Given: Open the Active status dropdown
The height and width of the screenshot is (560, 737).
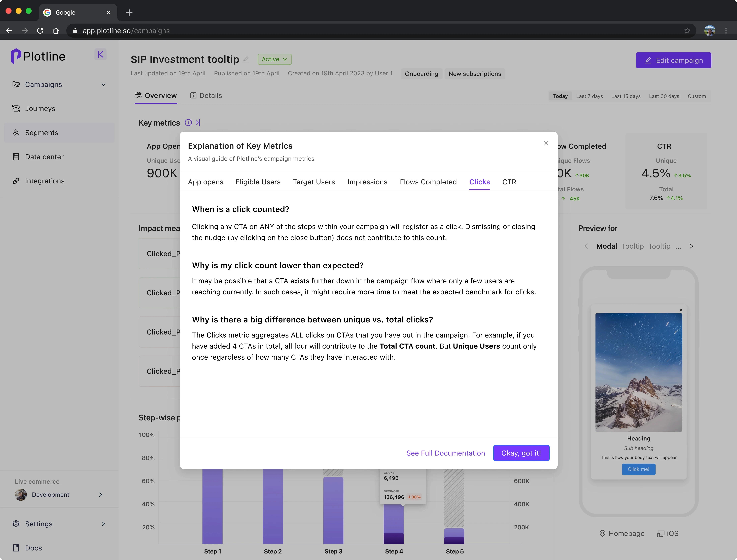Looking at the screenshot, I should tap(274, 59).
